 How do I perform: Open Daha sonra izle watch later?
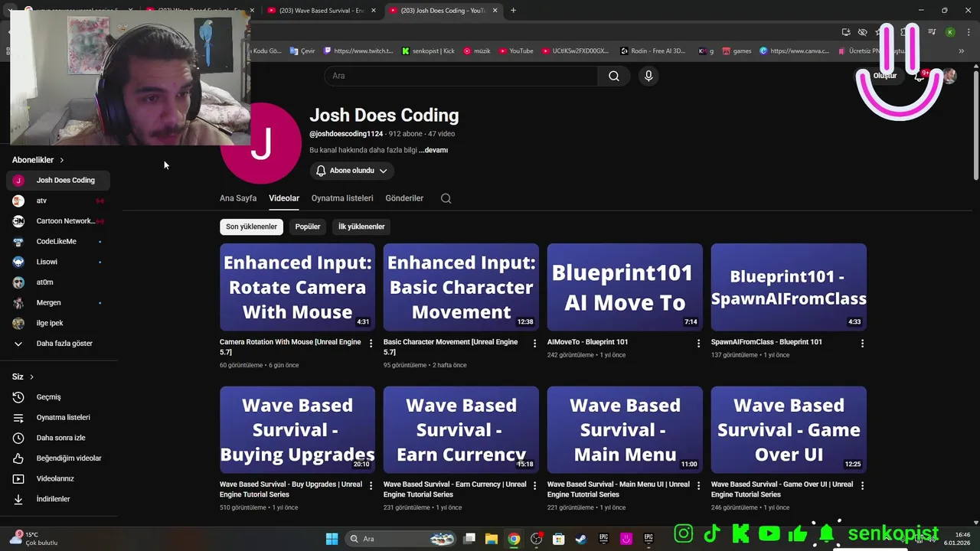click(58, 438)
